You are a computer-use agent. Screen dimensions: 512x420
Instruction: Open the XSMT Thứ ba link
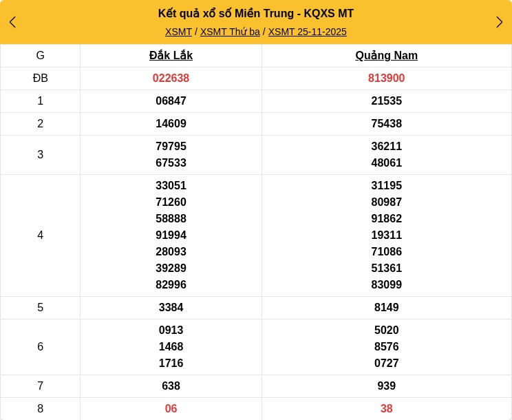230,32
